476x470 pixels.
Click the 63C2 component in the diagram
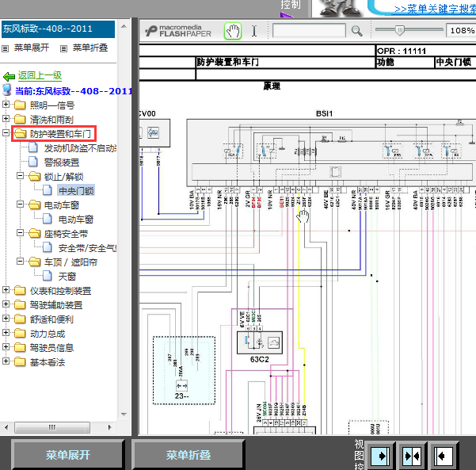(260, 343)
